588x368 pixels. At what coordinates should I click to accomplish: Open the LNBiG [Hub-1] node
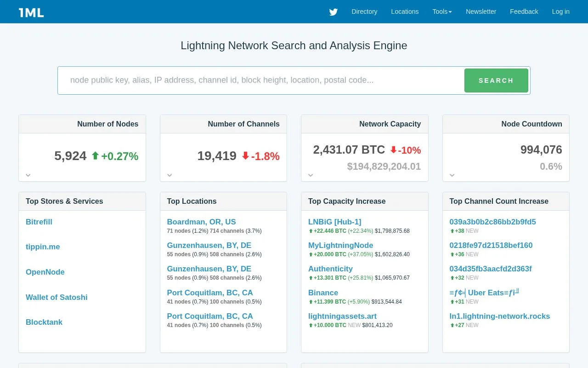point(335,222)
